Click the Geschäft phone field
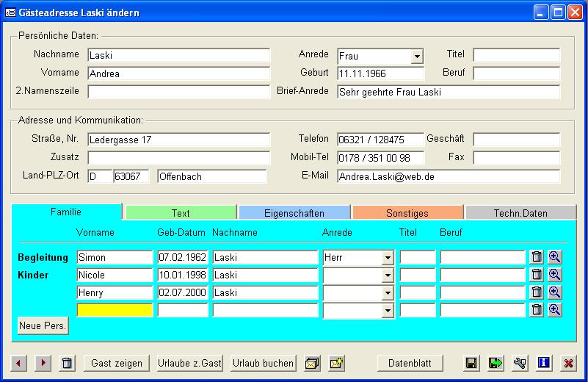The height and width of the screenshot is (382, 588). point(516,140)
